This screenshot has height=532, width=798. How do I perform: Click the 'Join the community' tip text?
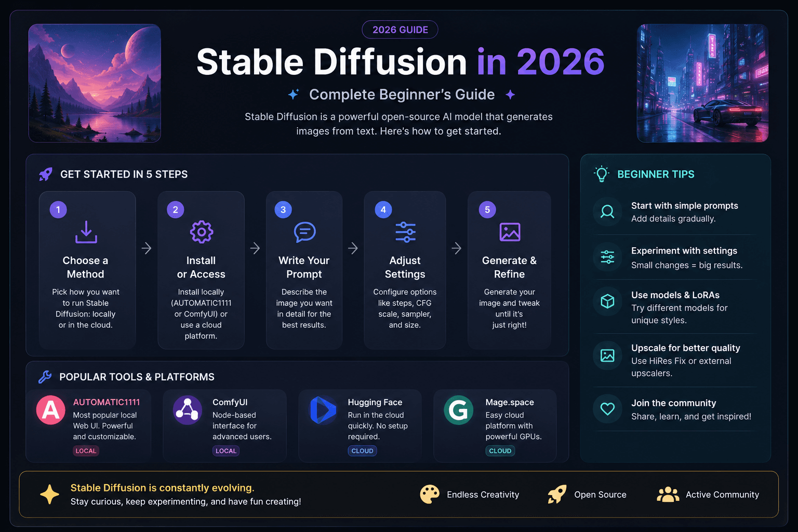[674, 403]
